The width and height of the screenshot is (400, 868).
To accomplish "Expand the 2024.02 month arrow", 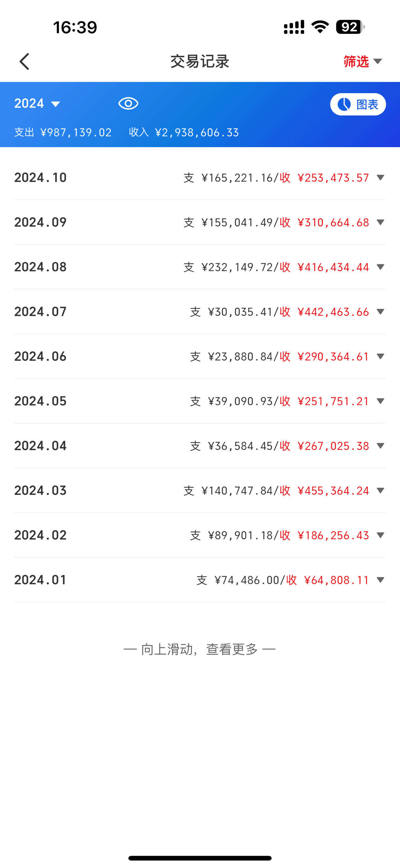I will (380, 535).
